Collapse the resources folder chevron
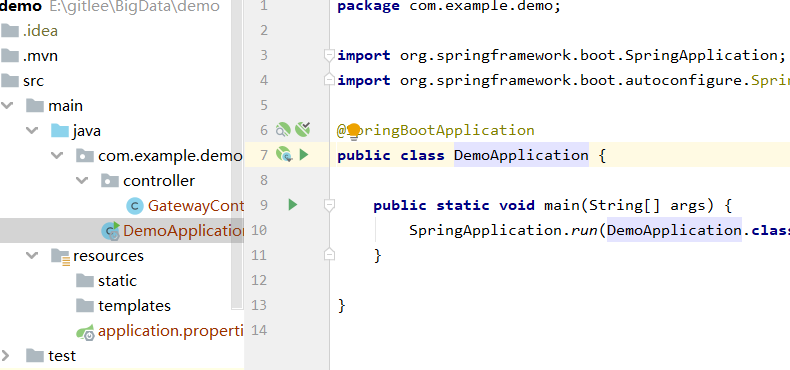Image resolution: width=790 pixels, height=370 pixels. [32, 256]
